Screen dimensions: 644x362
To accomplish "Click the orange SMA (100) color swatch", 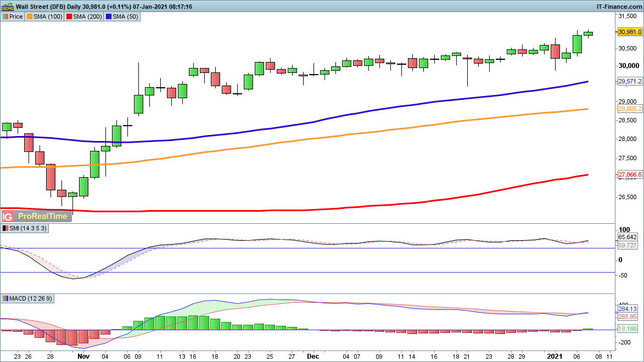I will click(x=30, y=16).
